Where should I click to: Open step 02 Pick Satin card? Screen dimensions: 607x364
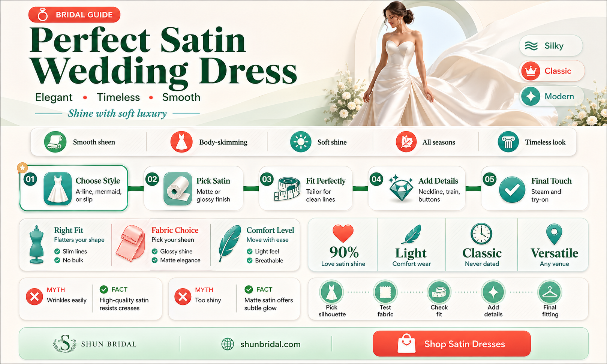pyautogui.click(x=193, y=188)
